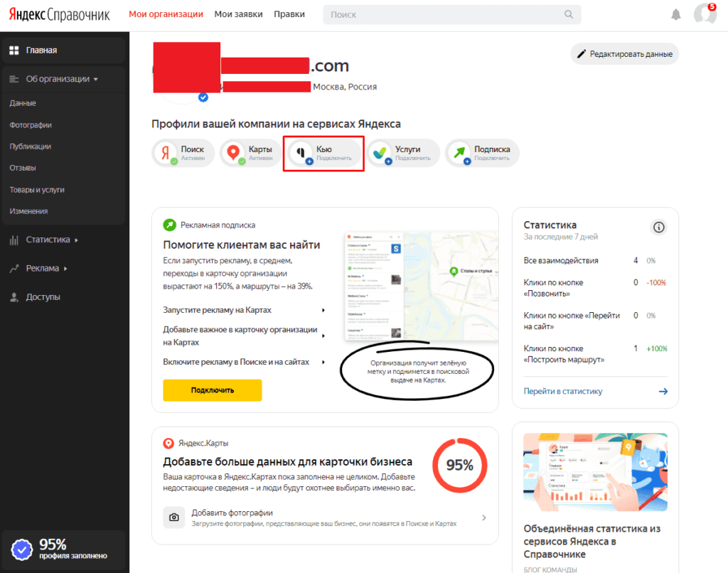Click the +100% change value
Image resolution: width=728 pixels, height=573 pixels.
pyautogui.click(x=657, y=349)
